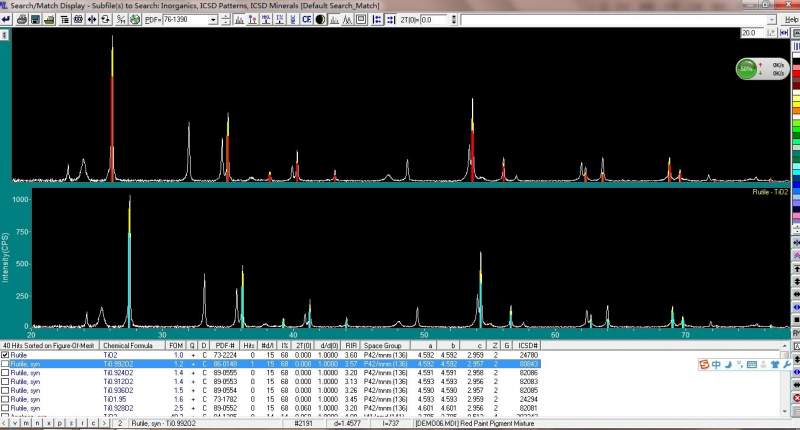Screen dimensions: 800x430
Task: Click the PDF number input field
Action: [185, 19]
